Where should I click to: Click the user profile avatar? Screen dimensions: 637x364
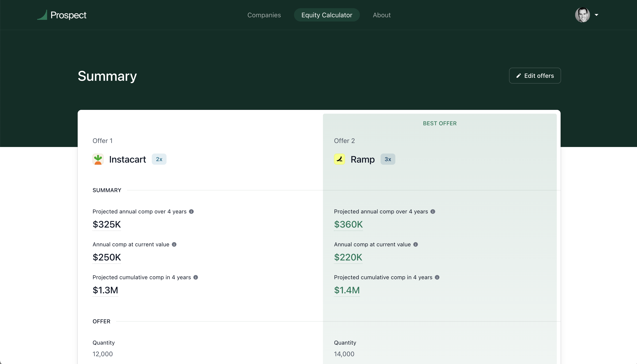582,15
